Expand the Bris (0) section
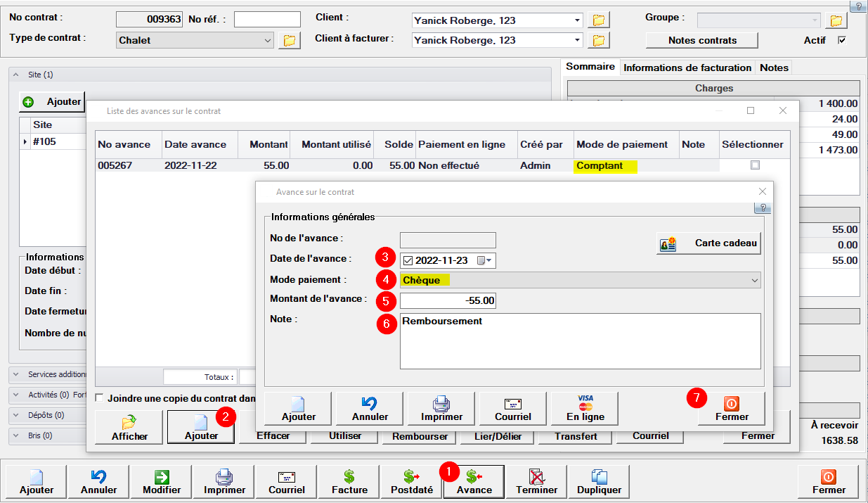The width and height of the screenshot is (868, 503). 16,435
